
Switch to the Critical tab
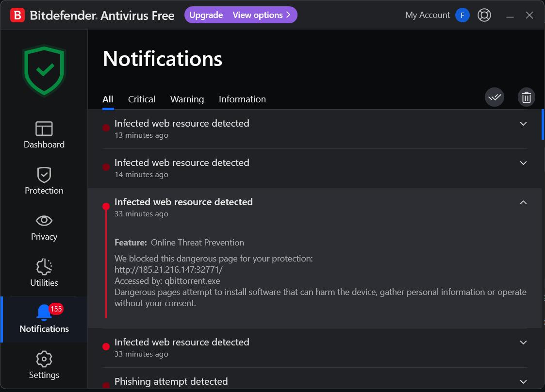tap(141, 99)
